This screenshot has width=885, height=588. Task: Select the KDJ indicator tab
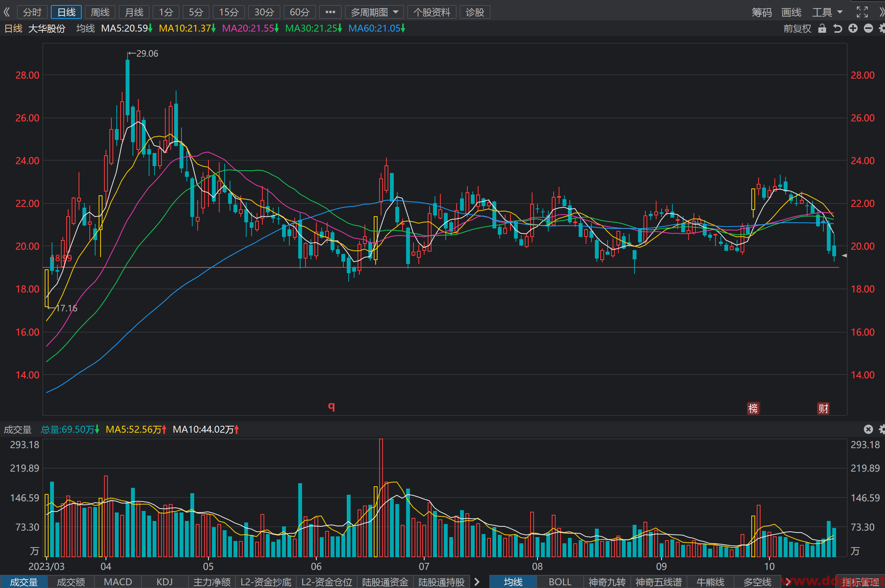tap(165, 582)
